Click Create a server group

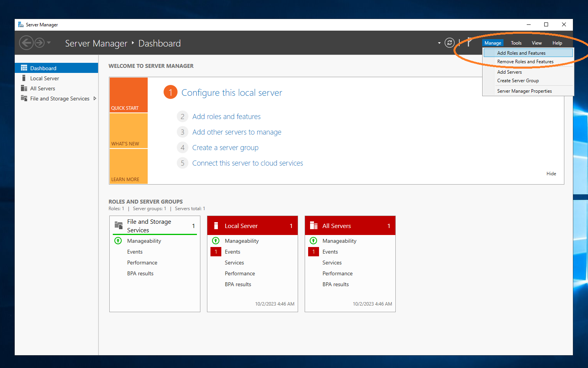click(225, 147)
